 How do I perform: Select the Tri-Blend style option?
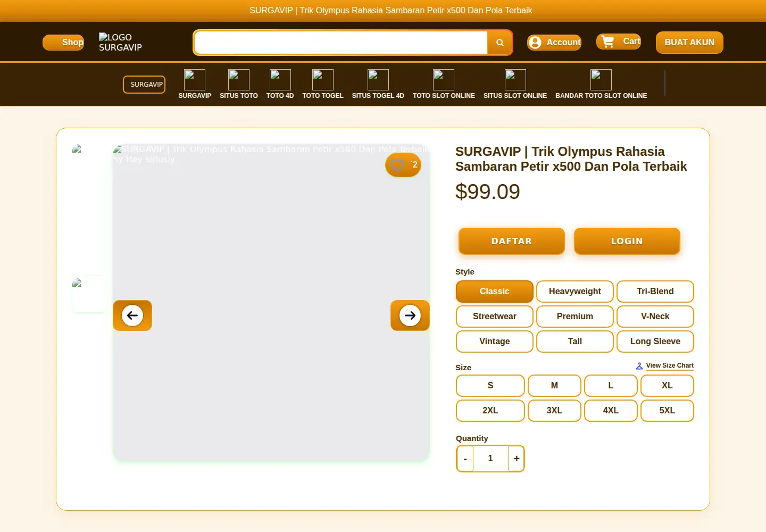[655, 292]
